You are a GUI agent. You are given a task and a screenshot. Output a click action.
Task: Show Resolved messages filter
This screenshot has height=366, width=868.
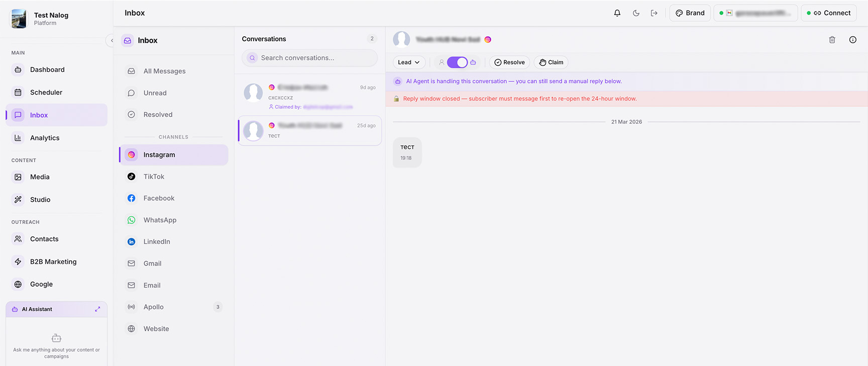(174, 115)
